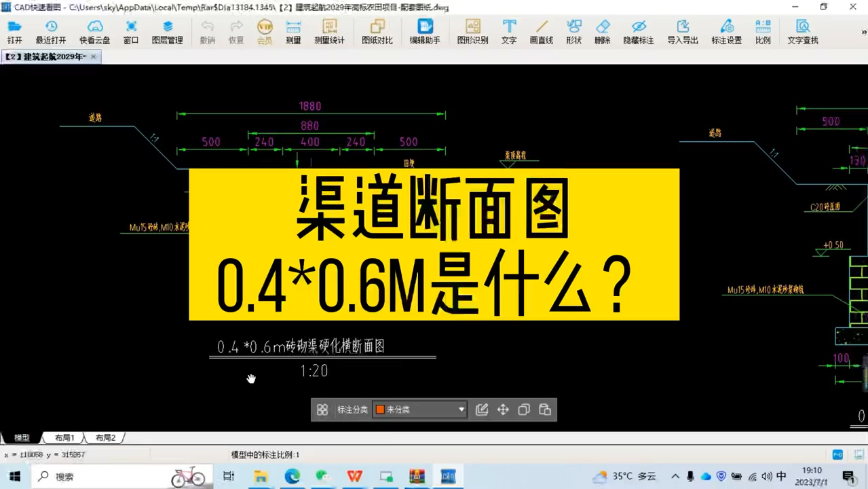Activate the 画直线 (Draw Line) tool
Screen dimensions: 868x489
pos(540,31)
